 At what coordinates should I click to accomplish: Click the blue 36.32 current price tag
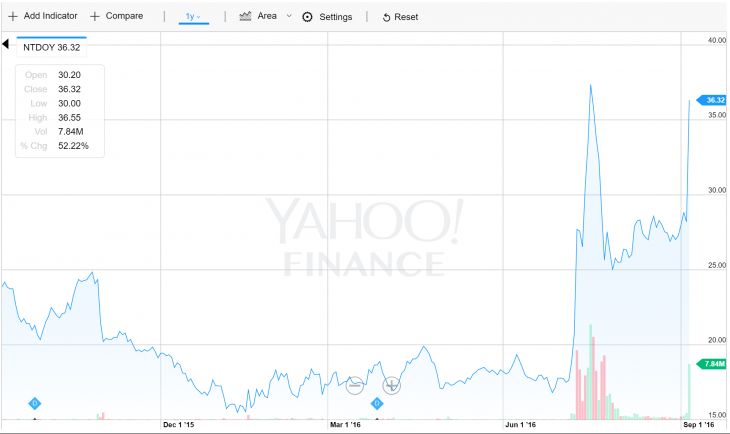point(714,100)
